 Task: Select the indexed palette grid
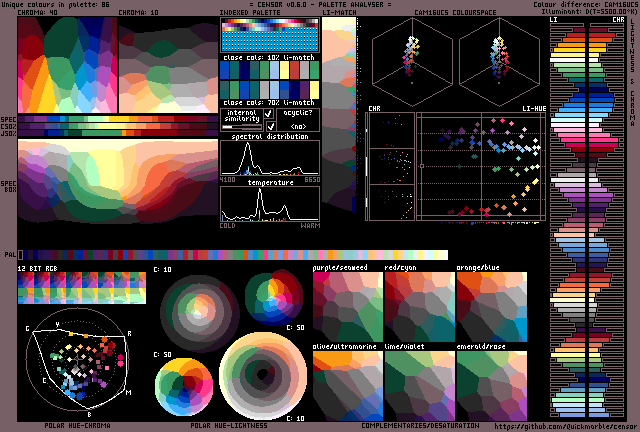point(269,36)
